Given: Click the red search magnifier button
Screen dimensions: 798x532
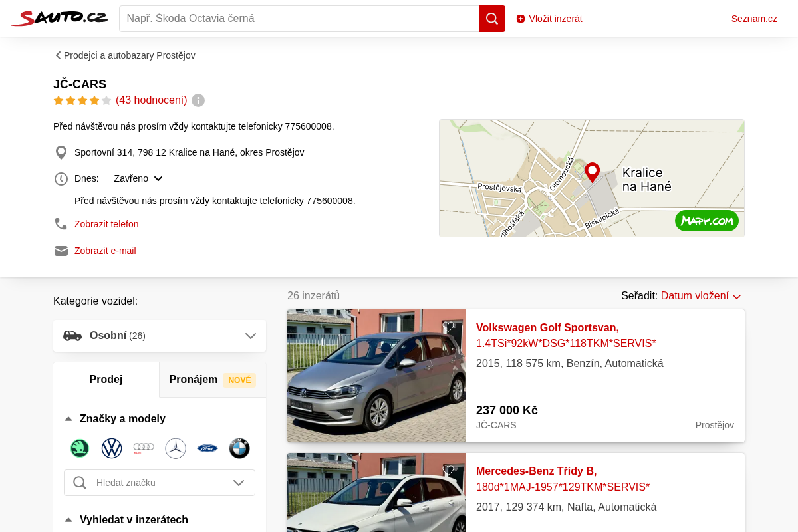Looking at the screenshot, I should [492, 19].
